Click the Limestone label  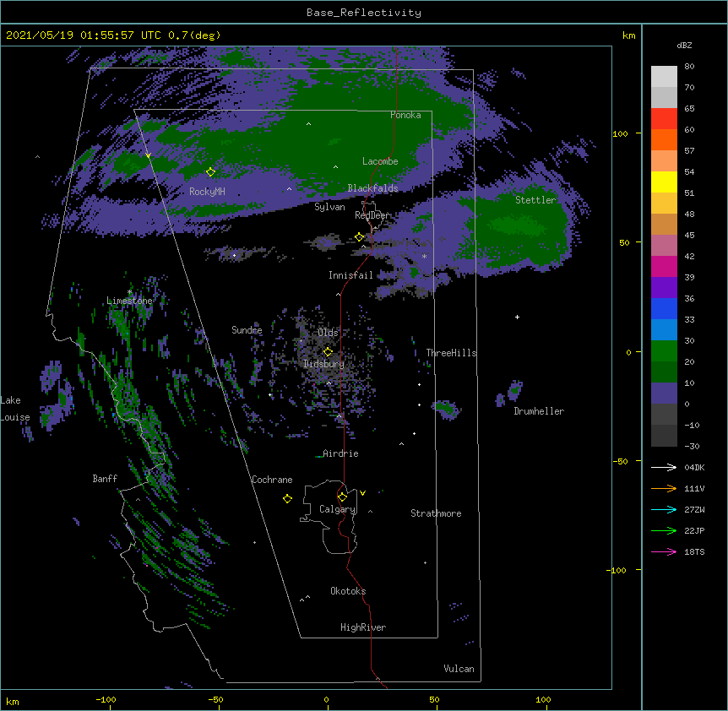pyautogui.click(x=129, y=301)
